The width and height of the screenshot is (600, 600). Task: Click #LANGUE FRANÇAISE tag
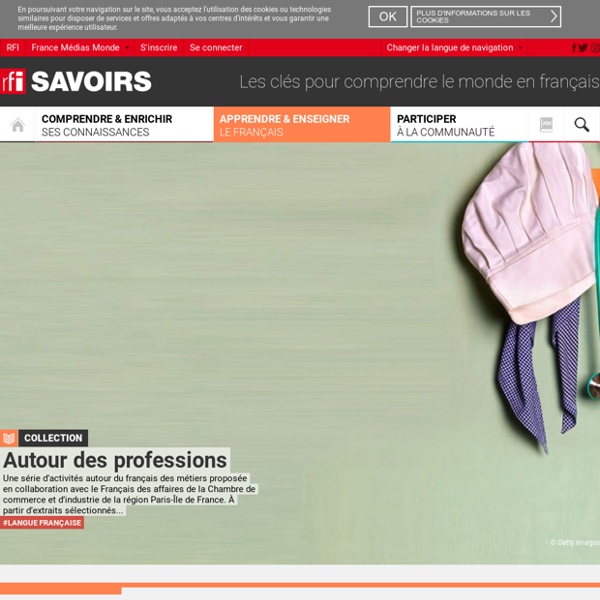(x=42, y=523)
